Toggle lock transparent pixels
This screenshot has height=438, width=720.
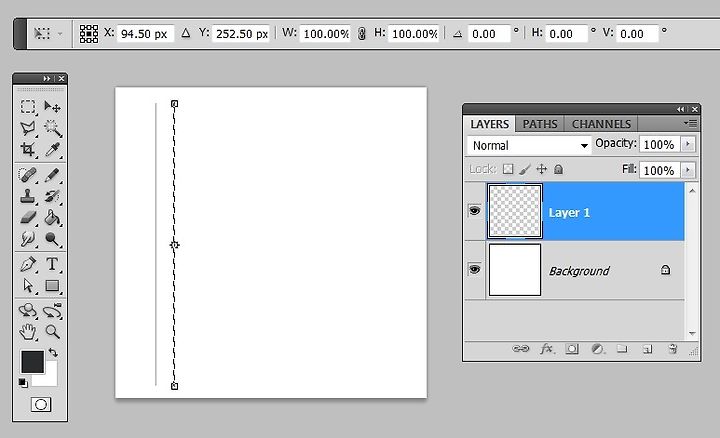coord(508,169)
